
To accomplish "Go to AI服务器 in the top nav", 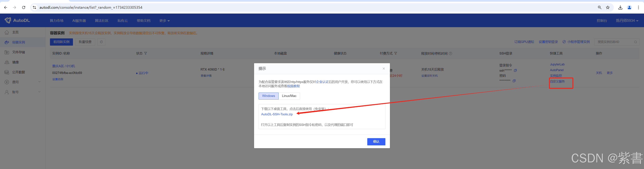I will (x=79, y=21).
